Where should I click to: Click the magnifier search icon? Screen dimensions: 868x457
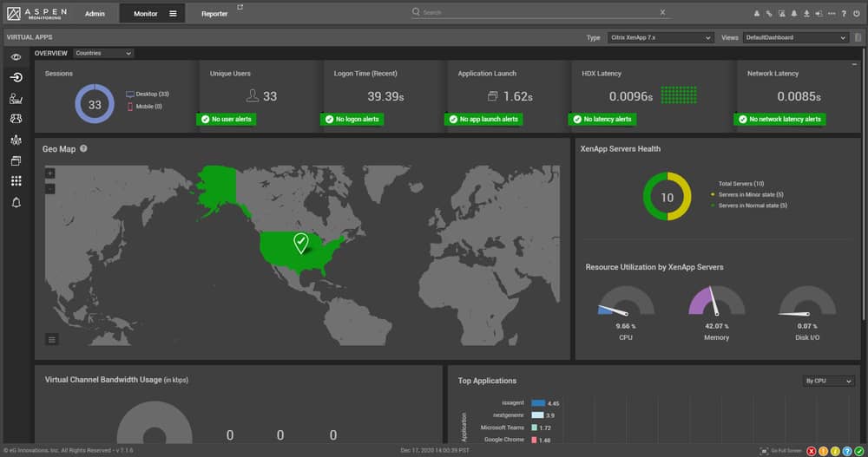click(416, 11)
